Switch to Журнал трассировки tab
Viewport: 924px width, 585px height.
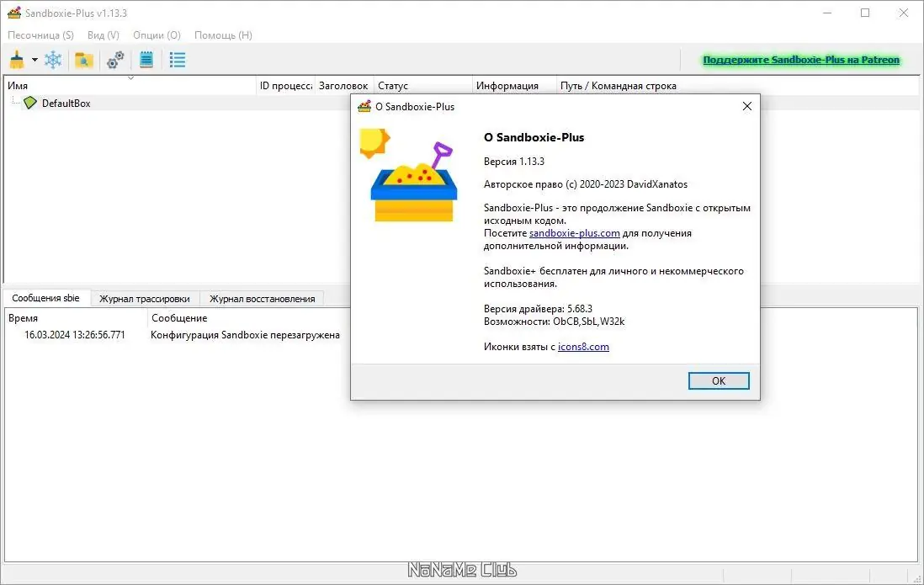coord(145,299)
